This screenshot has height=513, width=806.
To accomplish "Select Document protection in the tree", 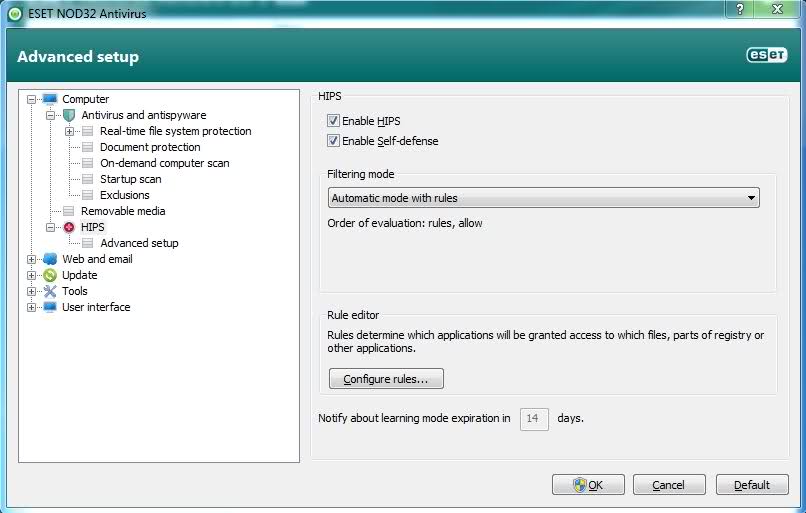I will tap(150, 147).
